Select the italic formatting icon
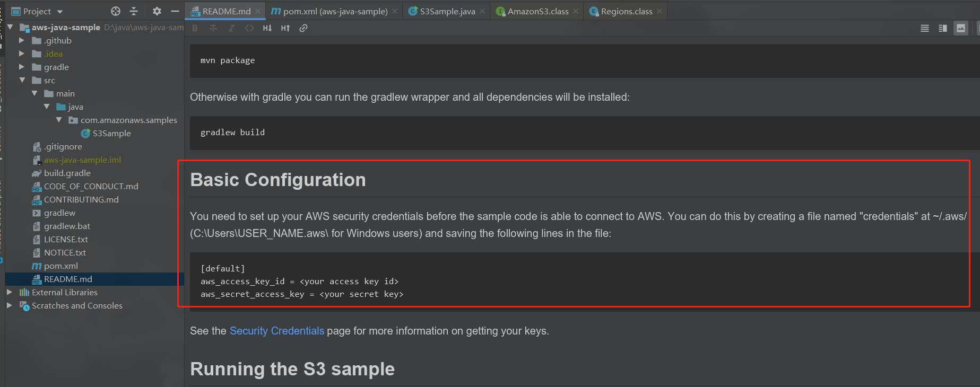980x387 pixels. (x=231, y=28)
